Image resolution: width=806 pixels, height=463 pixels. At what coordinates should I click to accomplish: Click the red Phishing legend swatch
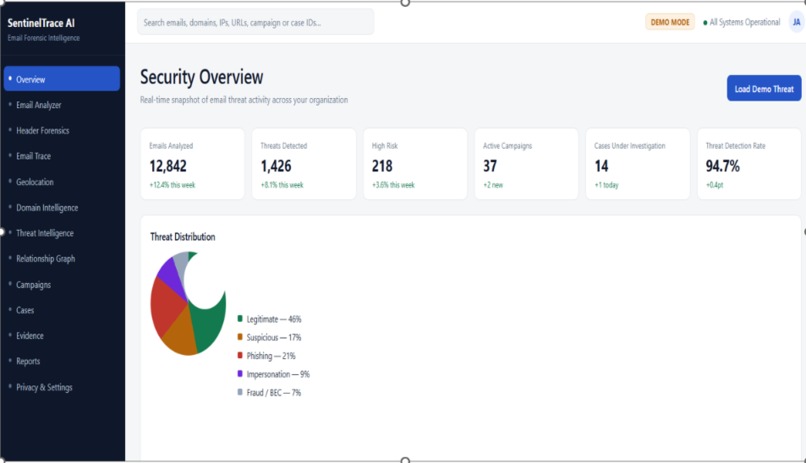pos(240,356)
